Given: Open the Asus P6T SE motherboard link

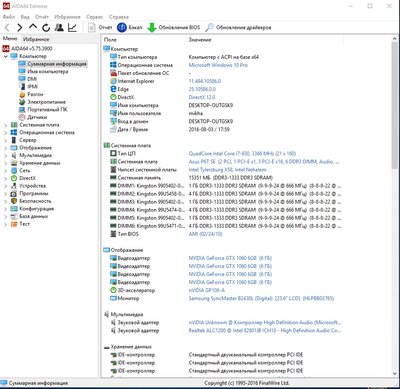Looking at the screenshot, I should pos(264,162).
